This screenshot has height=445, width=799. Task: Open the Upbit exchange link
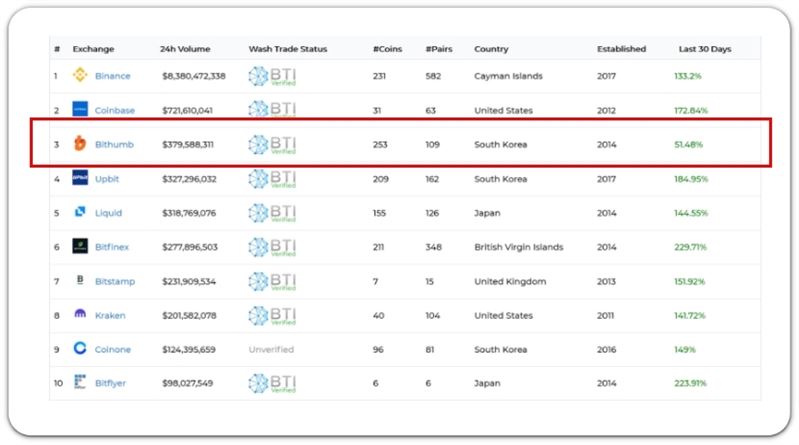coord(107,179)
